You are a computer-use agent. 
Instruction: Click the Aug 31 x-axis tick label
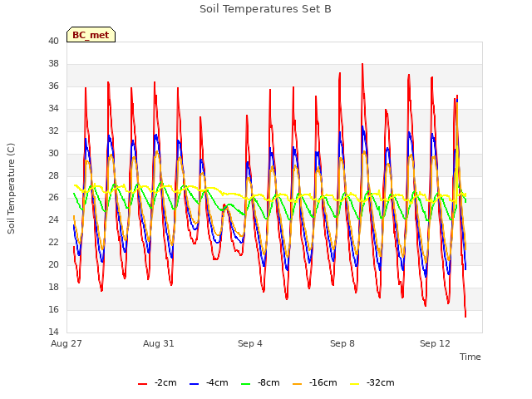click(159, 343)
